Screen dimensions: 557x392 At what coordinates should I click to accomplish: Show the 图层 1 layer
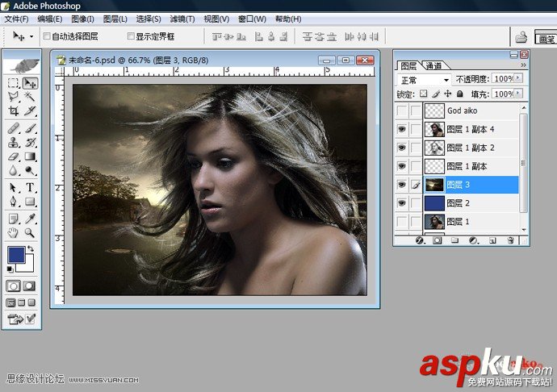point(401,222)
